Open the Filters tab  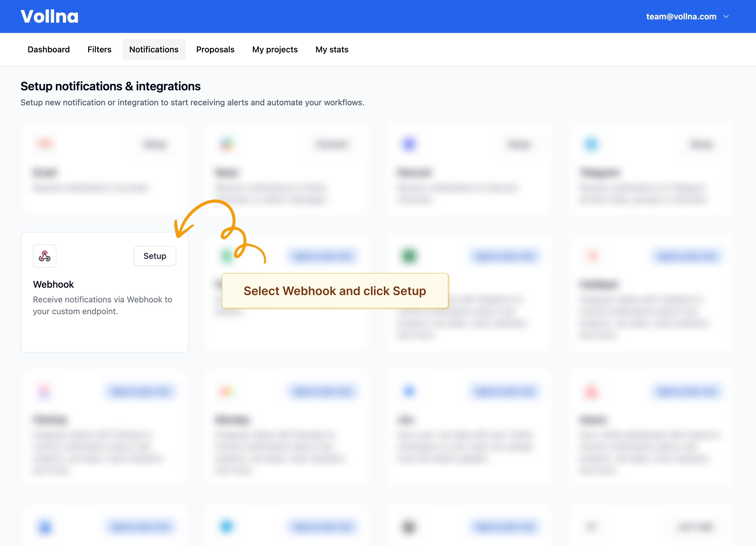[99, 49]
